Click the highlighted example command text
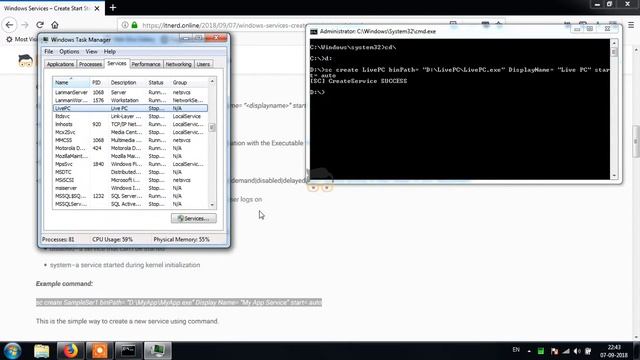Viewport: 640px width, 360px height. (x=179, y=302)
